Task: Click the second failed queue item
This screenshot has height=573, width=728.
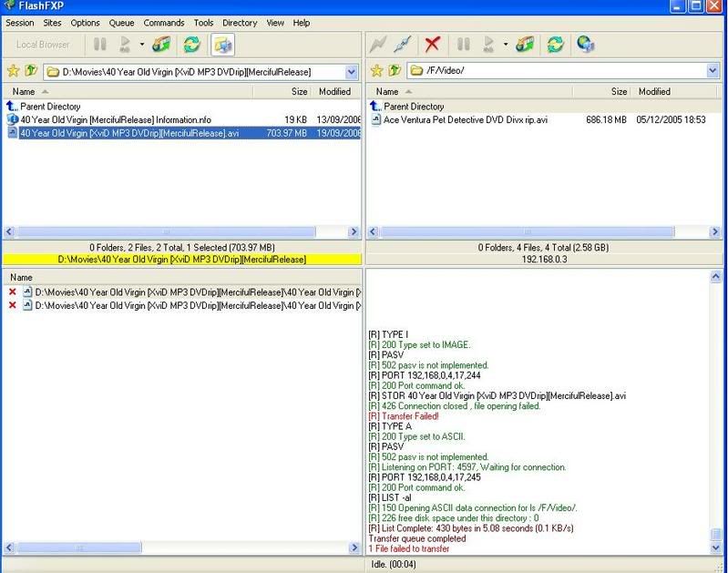Action: [184, 305]
